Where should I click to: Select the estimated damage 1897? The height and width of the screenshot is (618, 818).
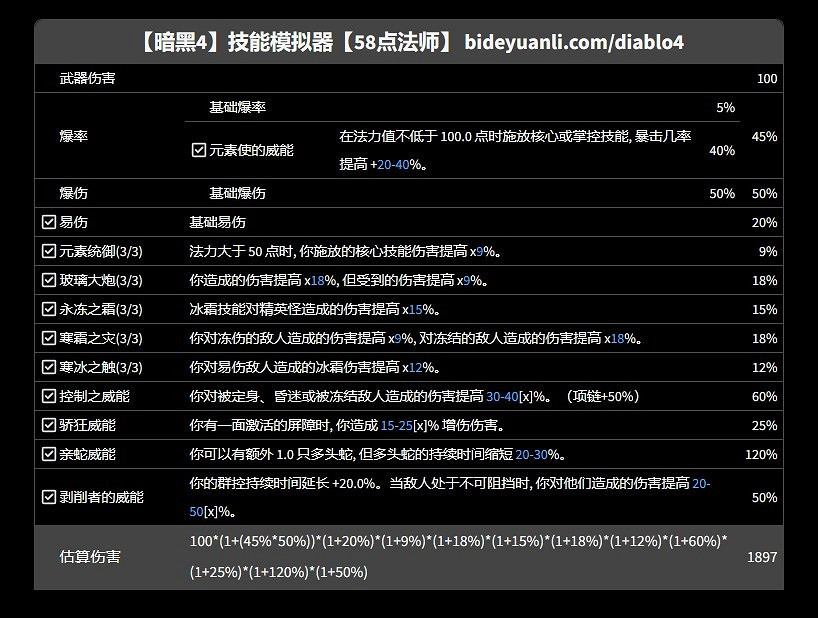[x=762, y=557]
